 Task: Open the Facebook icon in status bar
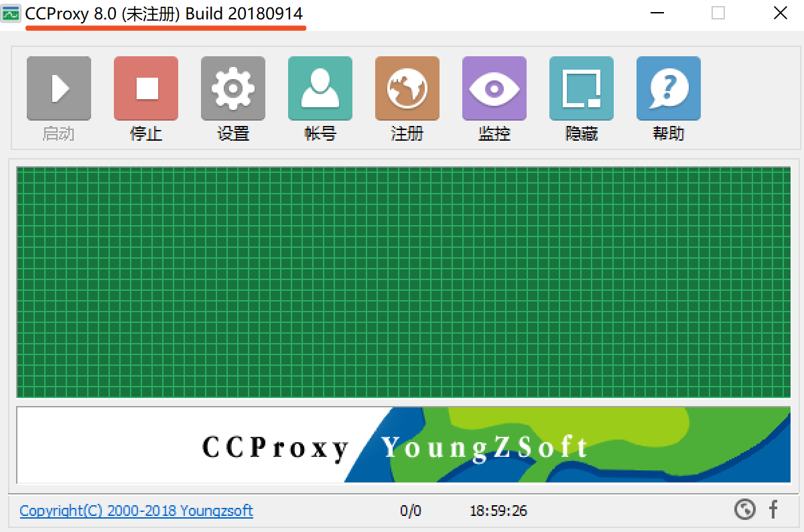773,510
